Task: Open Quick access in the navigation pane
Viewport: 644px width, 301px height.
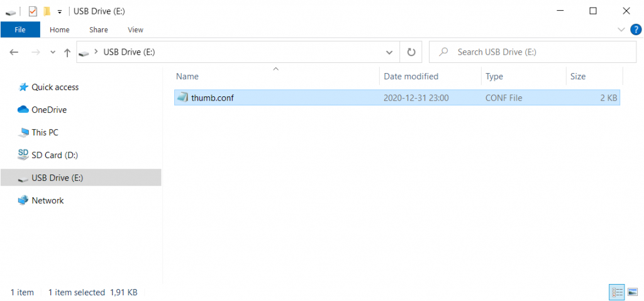Action: pos(55,87)
